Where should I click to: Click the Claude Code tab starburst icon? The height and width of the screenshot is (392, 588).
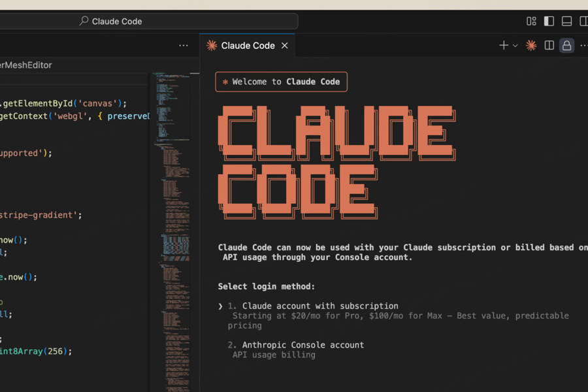tap(212, 45)
